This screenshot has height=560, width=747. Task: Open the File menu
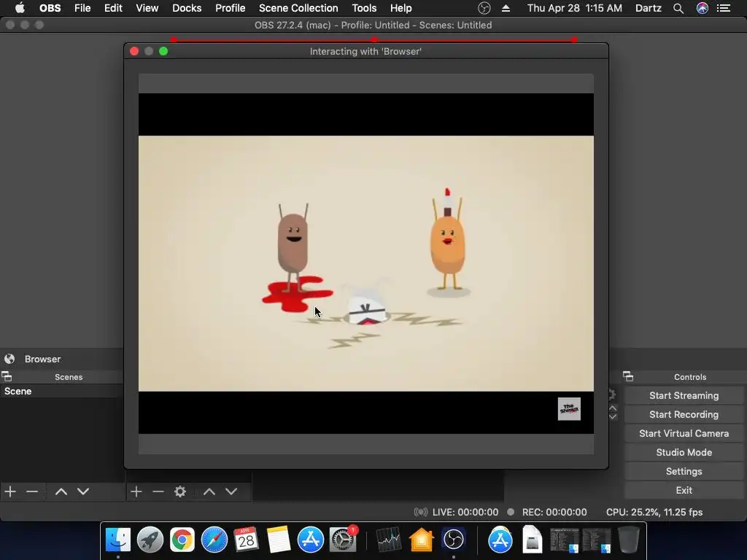tap(82, 8)
